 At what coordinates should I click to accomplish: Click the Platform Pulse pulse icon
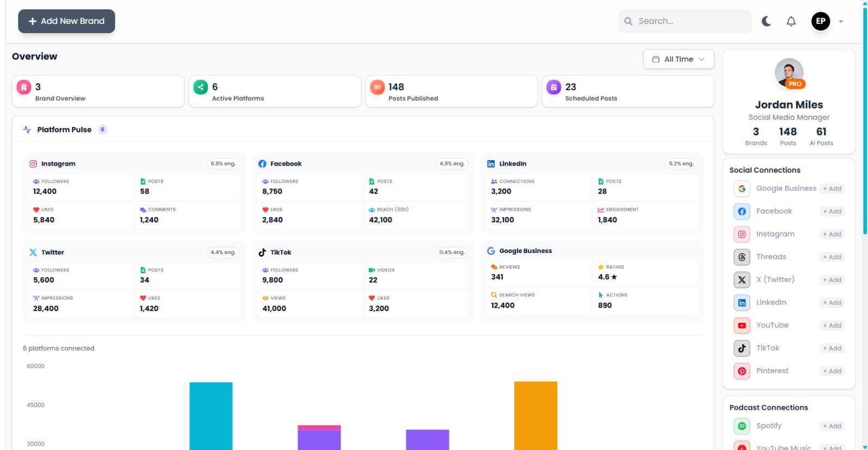pyautogui.click(x=27, y=130)
